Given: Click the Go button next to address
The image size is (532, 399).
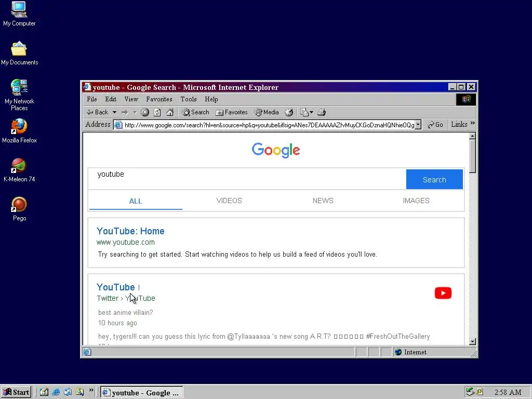Looking at the screenshot, I should pos(435,125).
